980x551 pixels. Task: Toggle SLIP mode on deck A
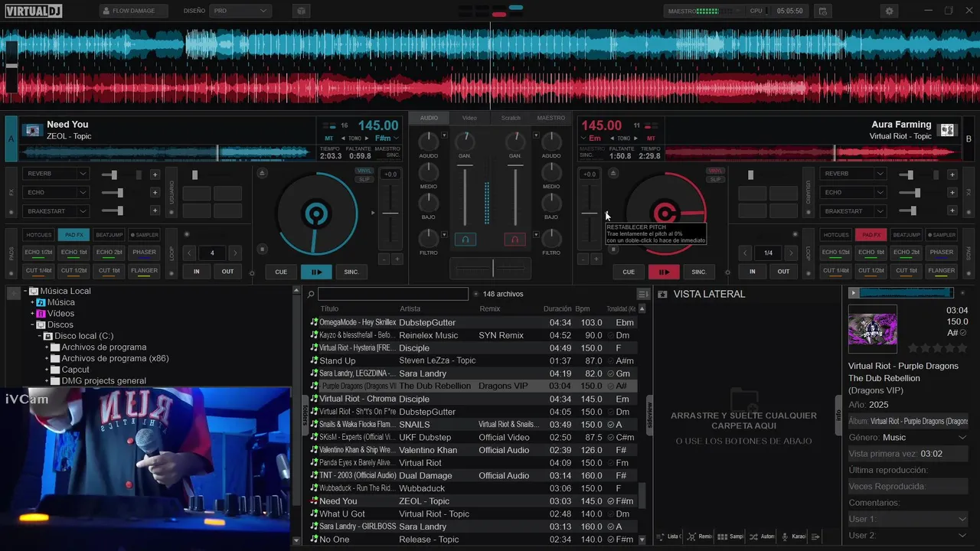click(364, 180)
